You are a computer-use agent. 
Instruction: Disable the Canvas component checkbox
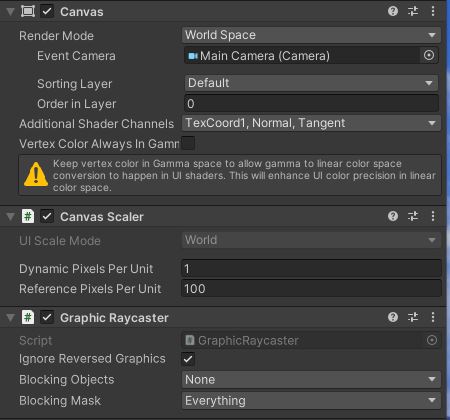pyautogui.click(x=47, y=11)
